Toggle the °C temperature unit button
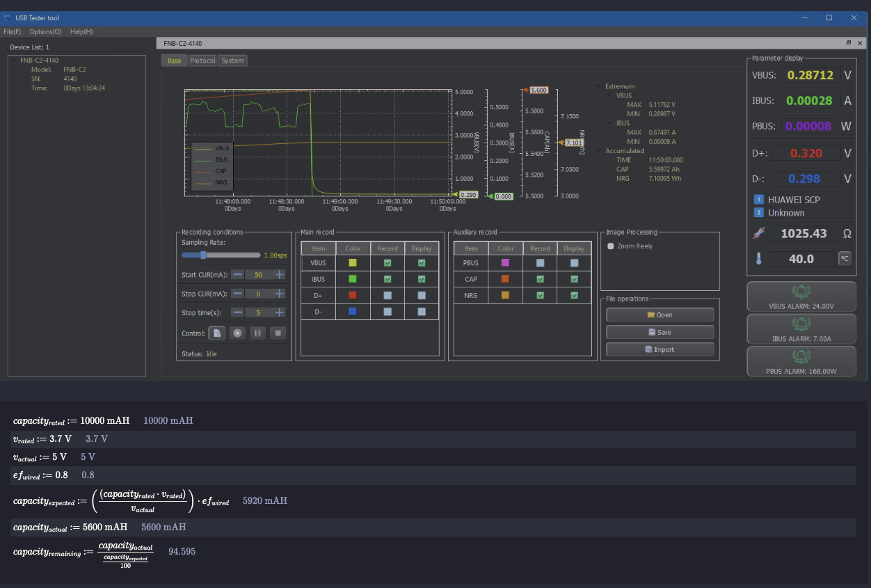Viewport: 871px width, 588px height. (845, 258)
